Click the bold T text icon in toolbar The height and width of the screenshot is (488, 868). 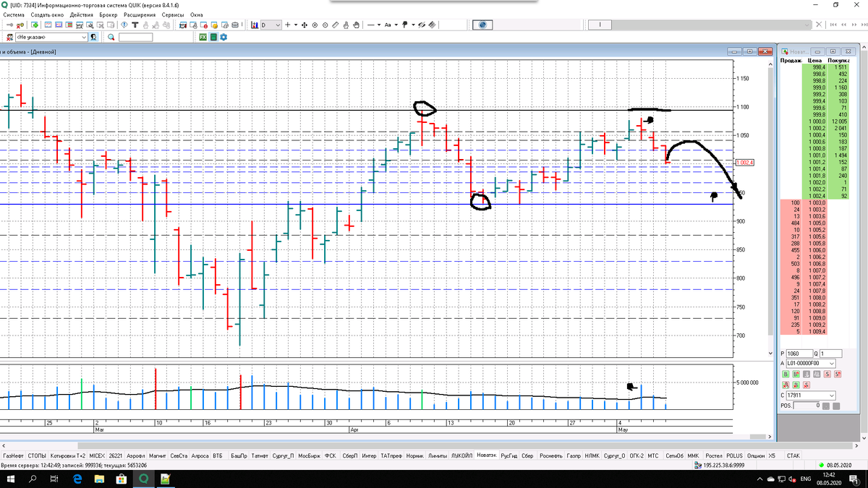tap(135, 25)
